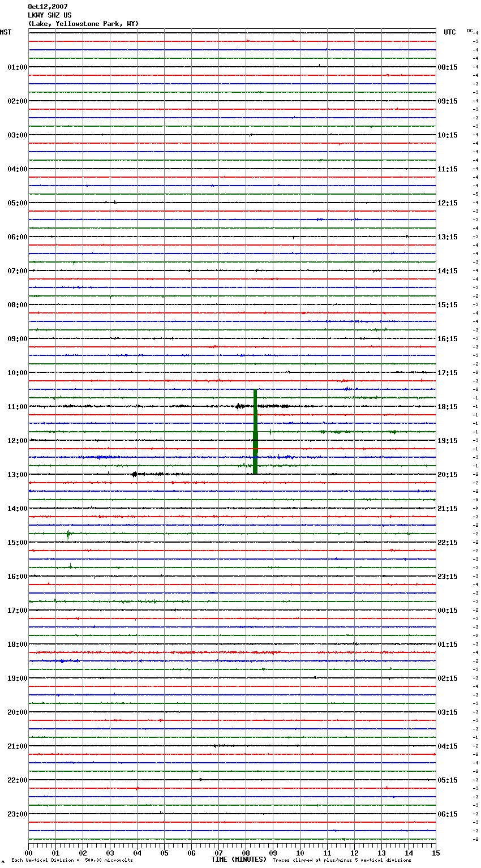
Task: Click the 14:15 UTC time label
Action: (x=448, y=271)
